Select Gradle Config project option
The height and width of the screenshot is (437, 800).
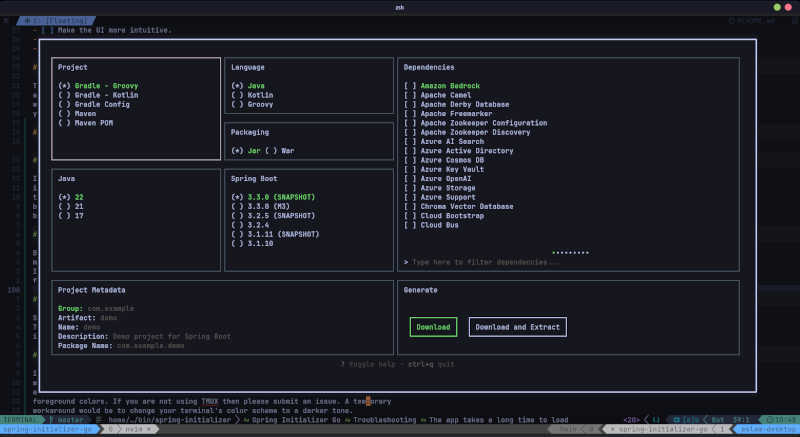[94, 105]
